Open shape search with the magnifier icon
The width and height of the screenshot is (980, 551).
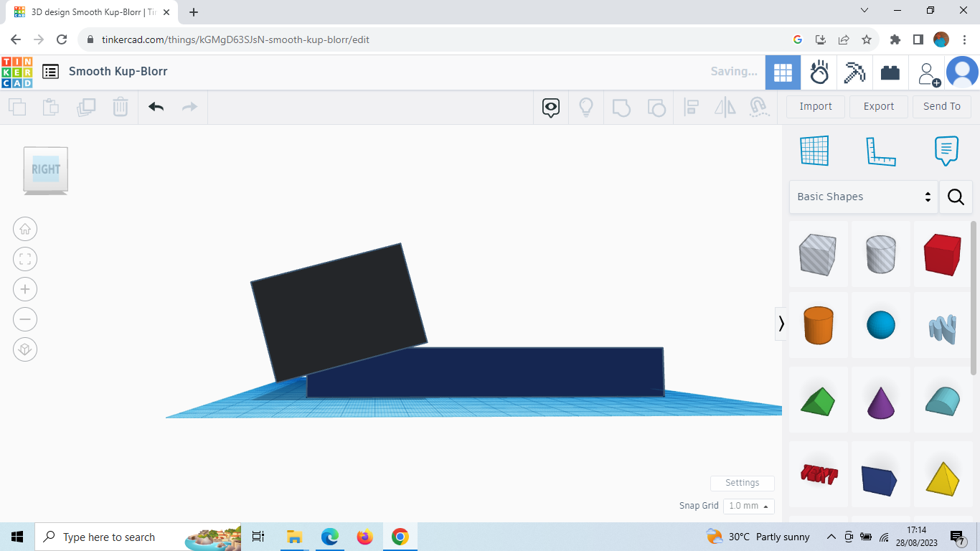(956, 197)
